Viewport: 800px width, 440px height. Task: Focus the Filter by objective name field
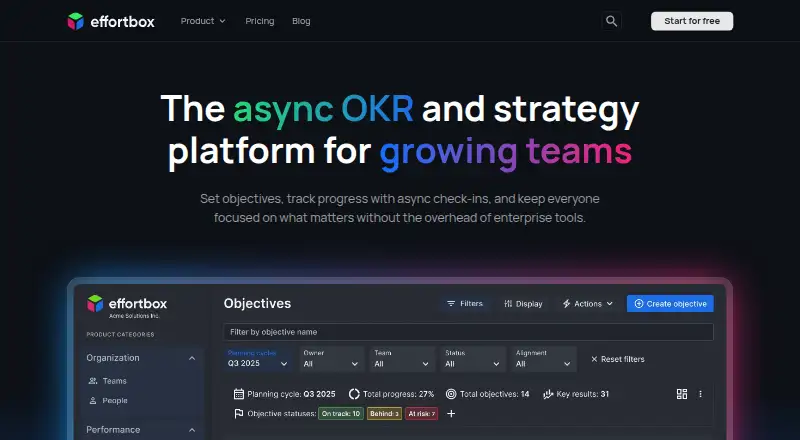click(x=468, y=332)
